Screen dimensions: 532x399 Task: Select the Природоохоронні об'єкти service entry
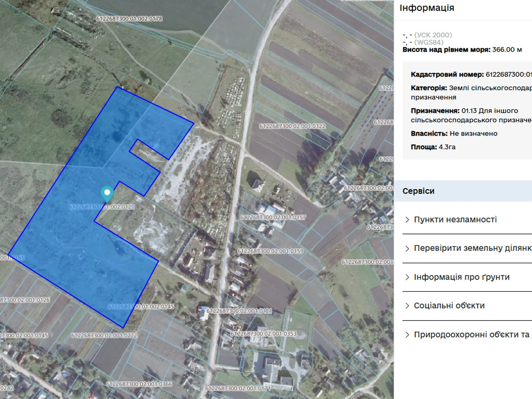(471, 335)
